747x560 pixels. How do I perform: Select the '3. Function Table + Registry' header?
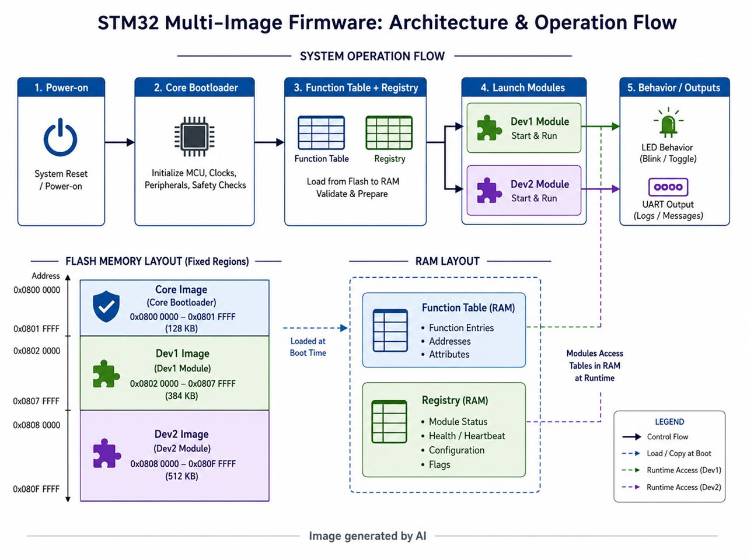pyautogui.click(x=355, y=87)
